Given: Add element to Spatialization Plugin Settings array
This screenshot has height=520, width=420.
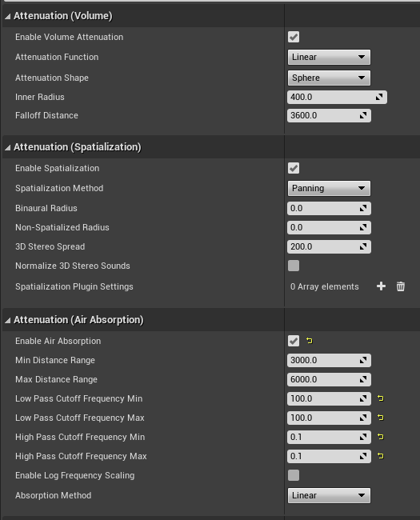Looking at the screenshot, I should 381,286.
